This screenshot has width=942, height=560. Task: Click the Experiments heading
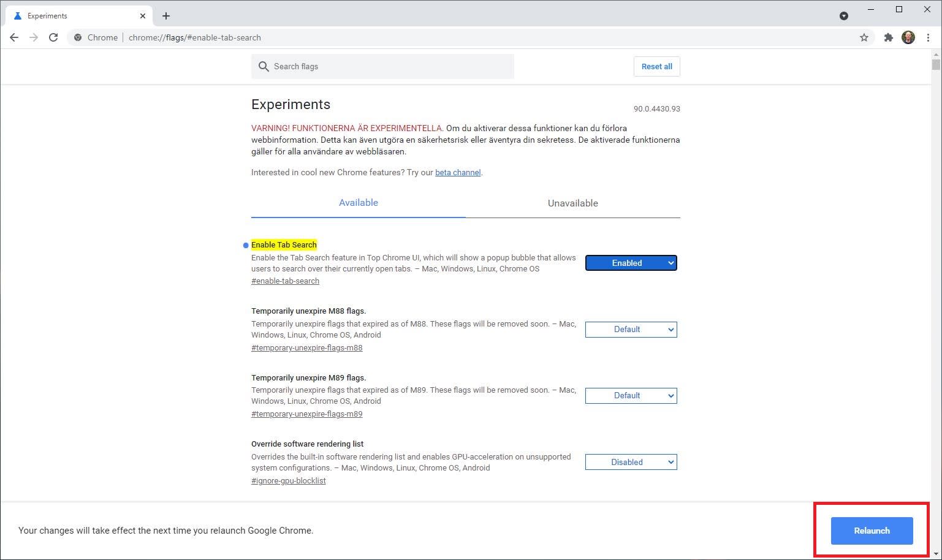291,104
